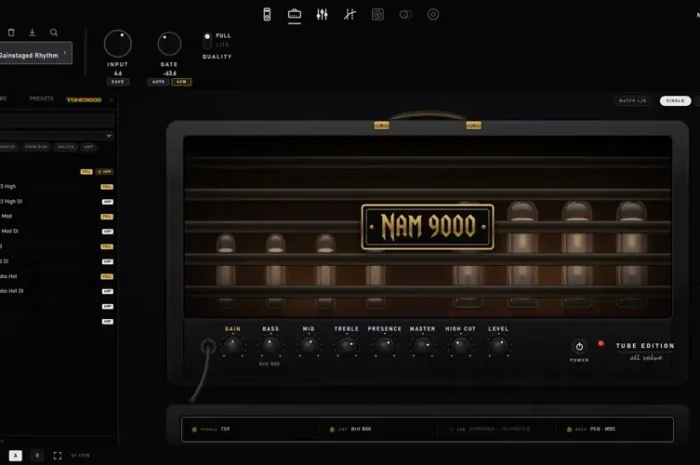
Task: Toggle the Single mode pill
Action: [x=675, y=101]
